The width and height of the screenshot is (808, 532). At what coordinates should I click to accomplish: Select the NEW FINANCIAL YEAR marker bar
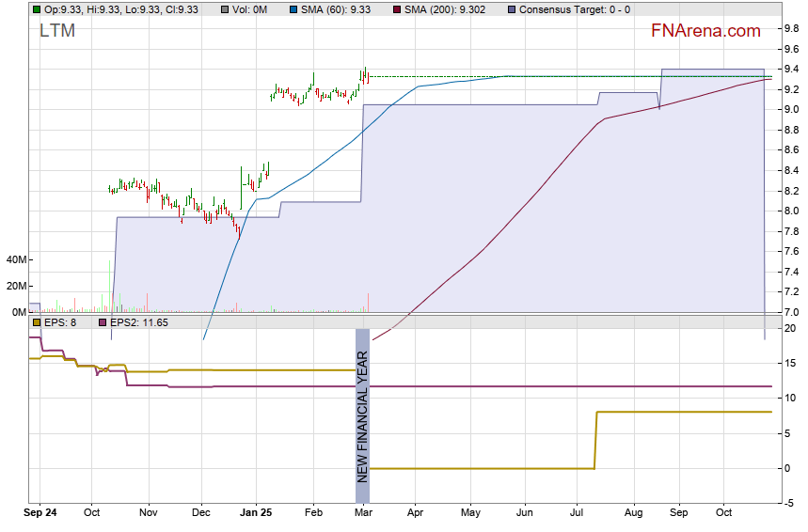pyautogui.click(x=362, y=406)
